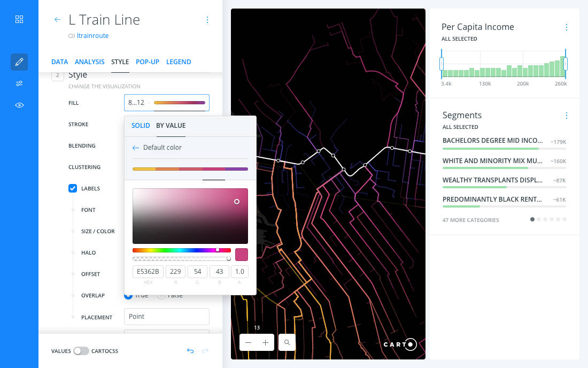Viewport: 588px width, 368px height.
Task: Open the ltrainroute dataset link
Action: click(x=92, y=35)
